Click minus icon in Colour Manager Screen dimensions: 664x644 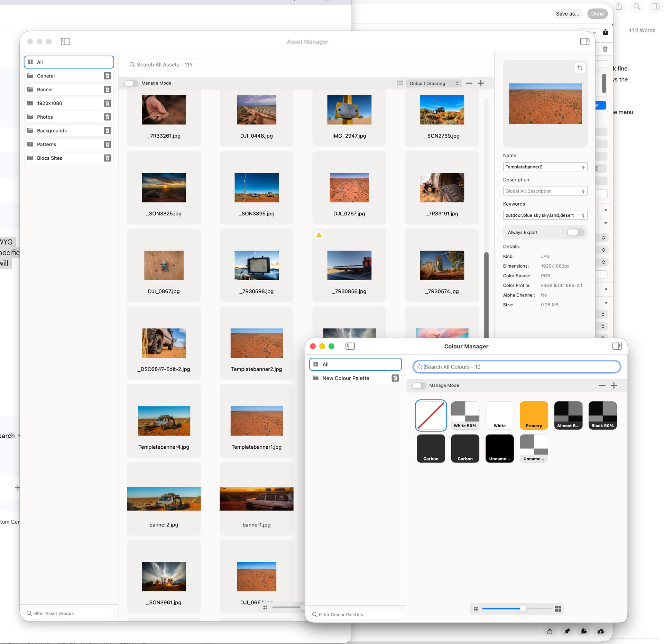coord(602,385)
